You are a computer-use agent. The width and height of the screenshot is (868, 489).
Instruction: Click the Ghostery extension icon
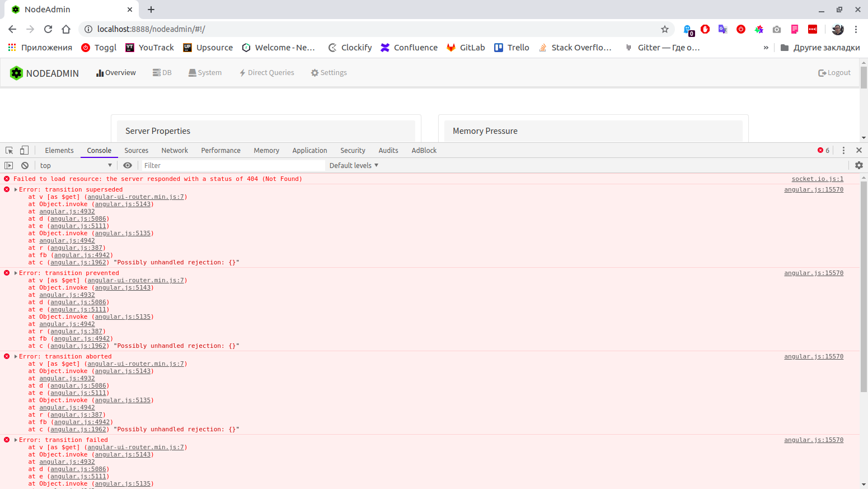[x=688, y=29]
